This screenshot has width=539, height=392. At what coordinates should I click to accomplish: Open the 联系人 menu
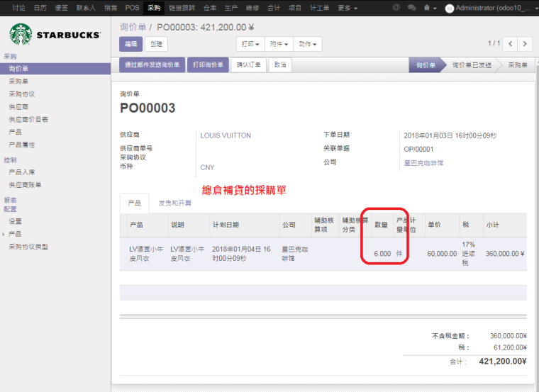(86, 8)
